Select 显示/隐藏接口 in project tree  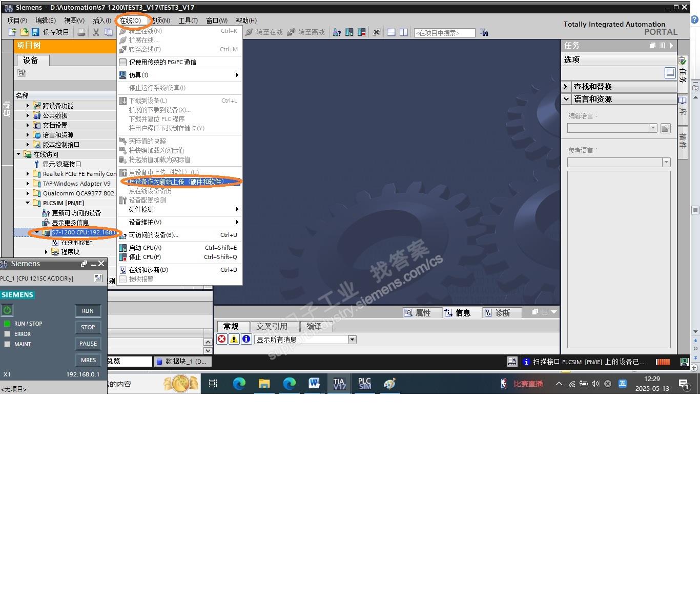[62, 164]
